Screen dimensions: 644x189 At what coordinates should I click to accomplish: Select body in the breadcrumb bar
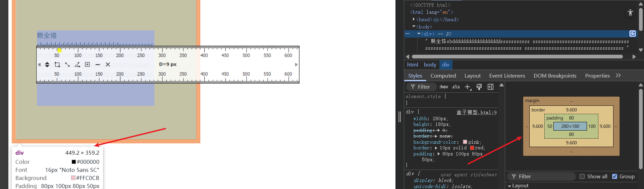click(x=430, y=65)
